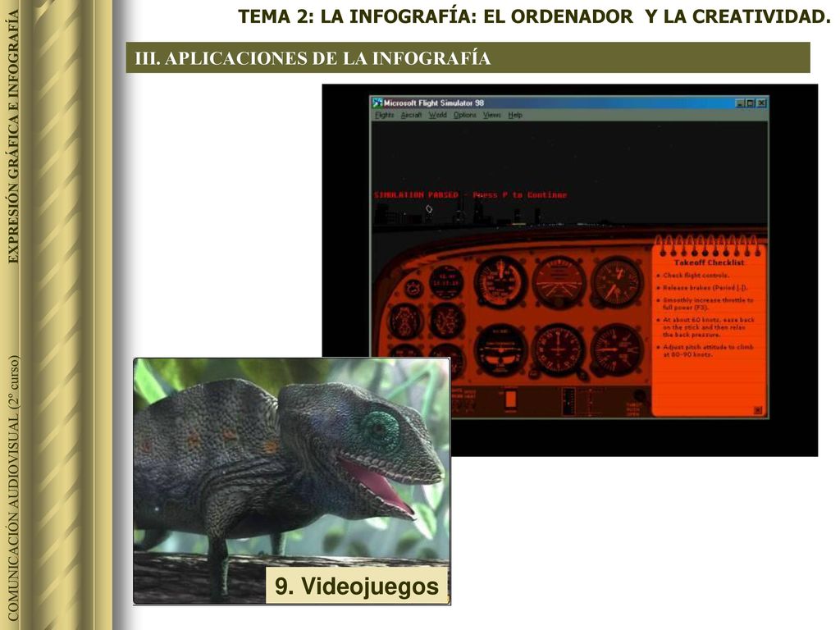Viewport: 840px width, 630px height.
Task: Click the attitude indicator (artificial horizon) gauge
Action: coord(558,282)
